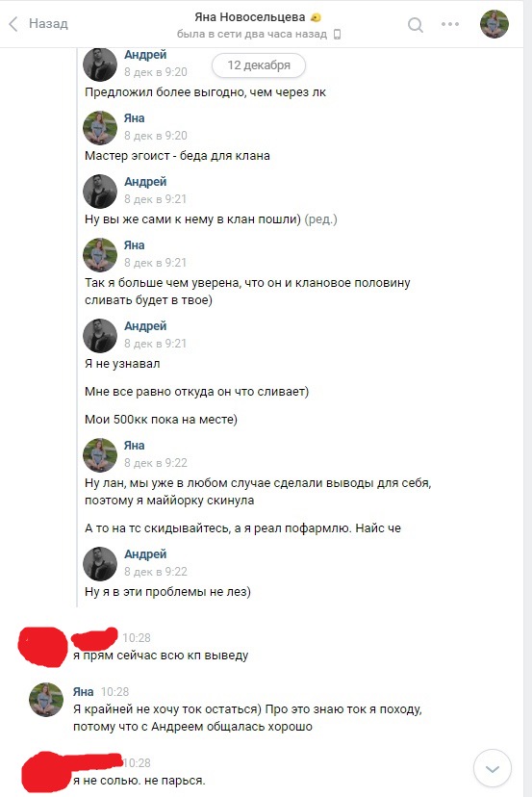
Task: Click Яна's avatar on 9:22 forwarded message
Action: (x=100, y=455)
